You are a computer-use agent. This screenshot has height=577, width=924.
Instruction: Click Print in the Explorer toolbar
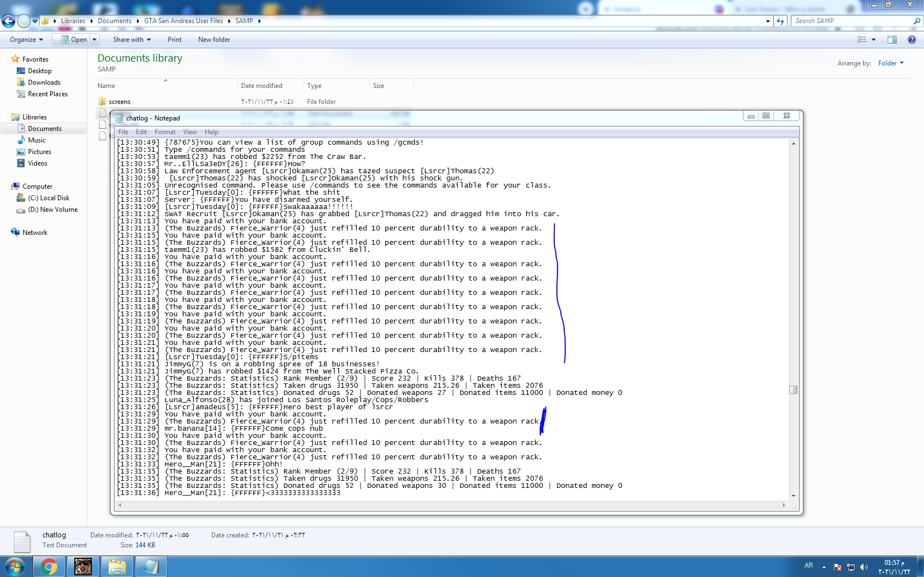click(174, 40)
